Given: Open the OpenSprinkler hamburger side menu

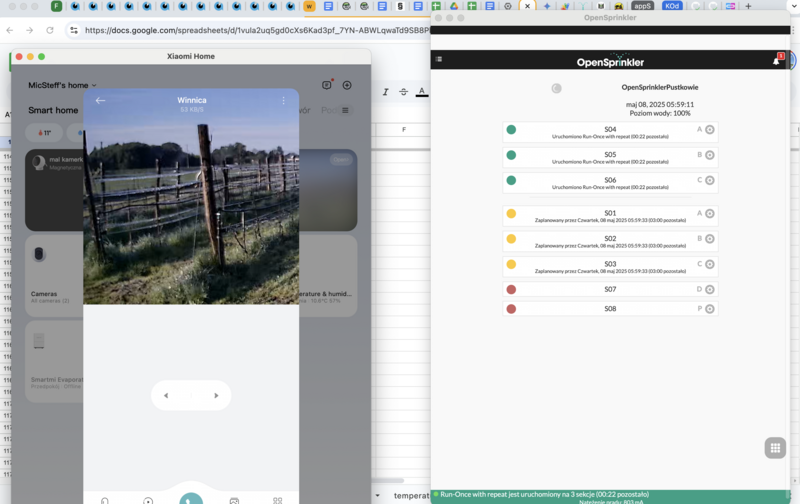Looking at the screenshot, I should point(439,60).
